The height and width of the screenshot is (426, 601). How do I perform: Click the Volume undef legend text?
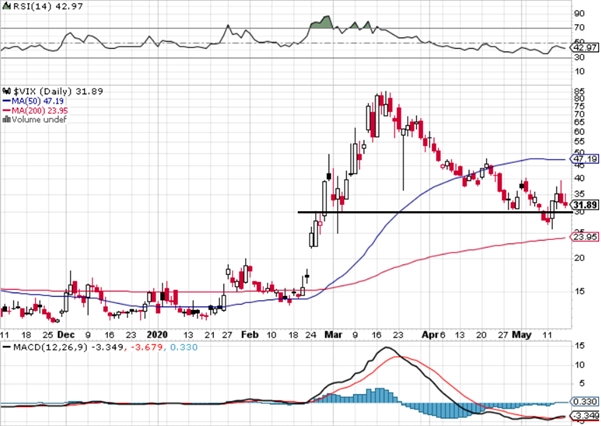[39, 120]
